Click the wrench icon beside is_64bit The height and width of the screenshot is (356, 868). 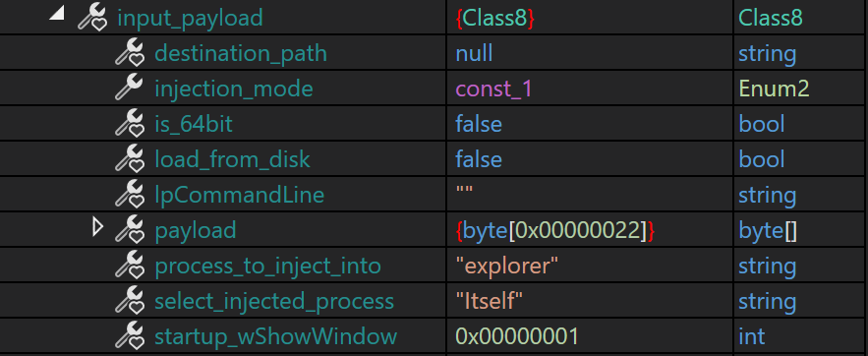click(130, 124)
